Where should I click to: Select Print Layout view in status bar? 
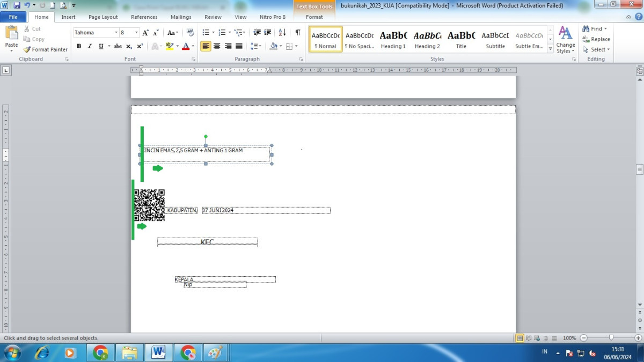519,338
